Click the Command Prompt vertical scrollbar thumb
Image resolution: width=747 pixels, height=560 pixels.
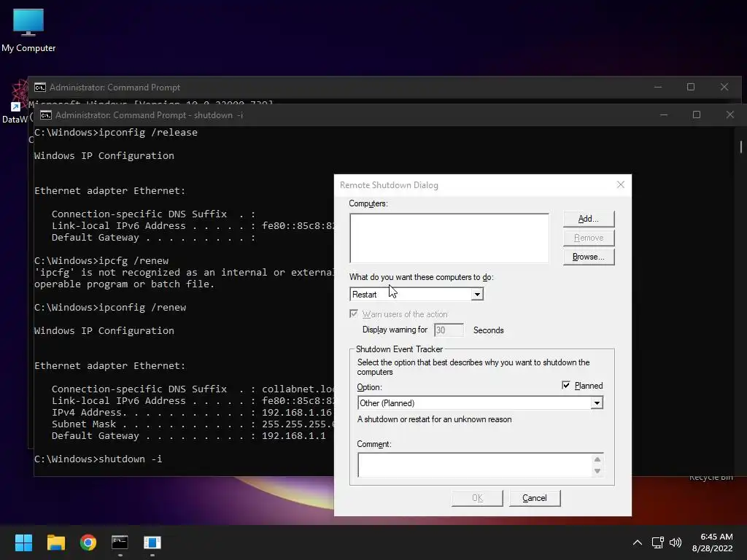[x=741, y=147]
